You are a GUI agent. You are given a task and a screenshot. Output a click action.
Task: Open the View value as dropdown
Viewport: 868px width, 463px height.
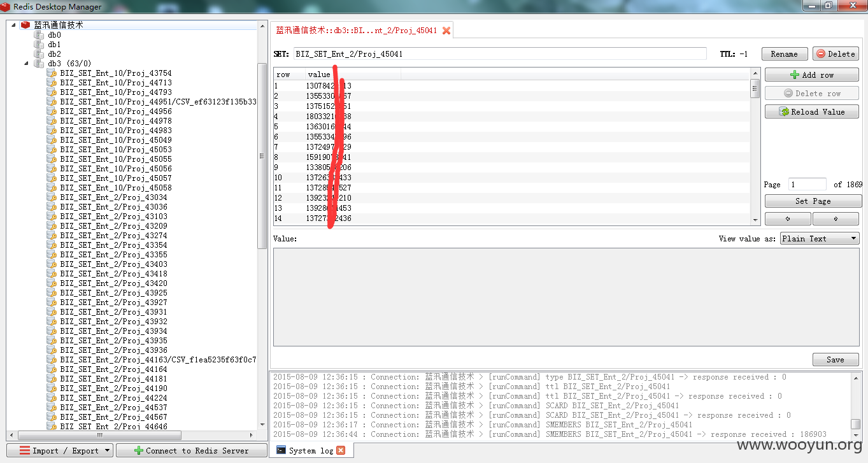pos(820,239)
